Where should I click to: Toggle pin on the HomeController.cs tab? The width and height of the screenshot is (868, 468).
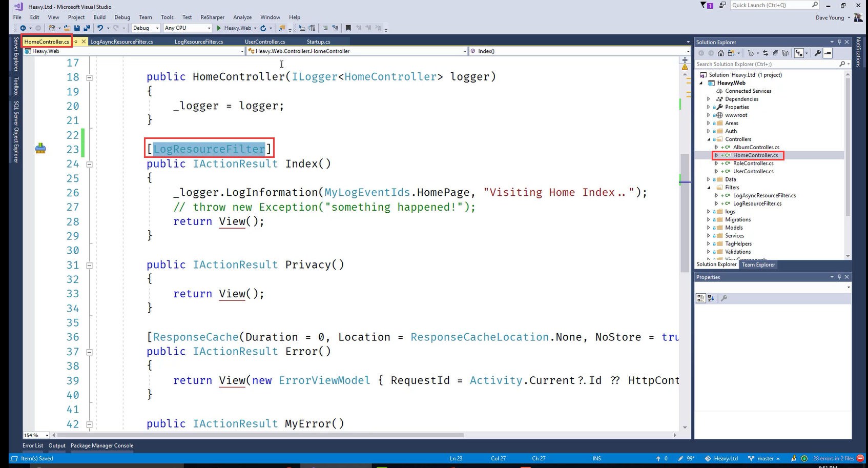[76, 42]
